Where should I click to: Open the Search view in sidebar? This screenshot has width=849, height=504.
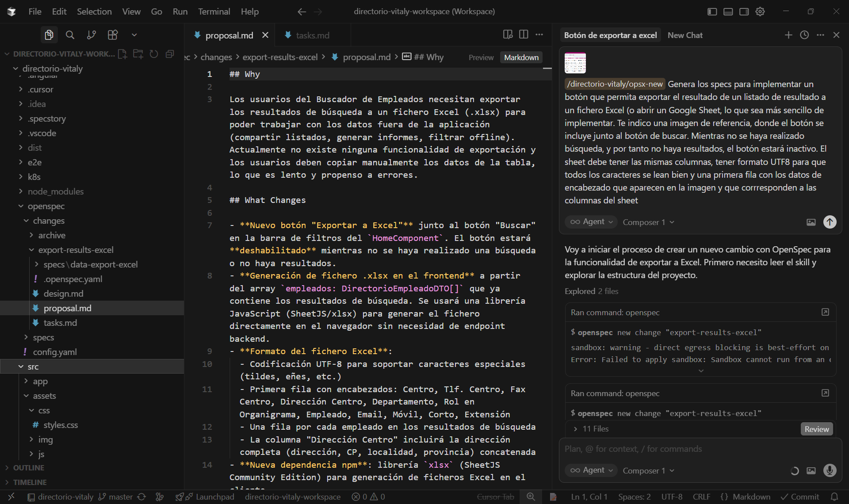[x=70, y=35]
